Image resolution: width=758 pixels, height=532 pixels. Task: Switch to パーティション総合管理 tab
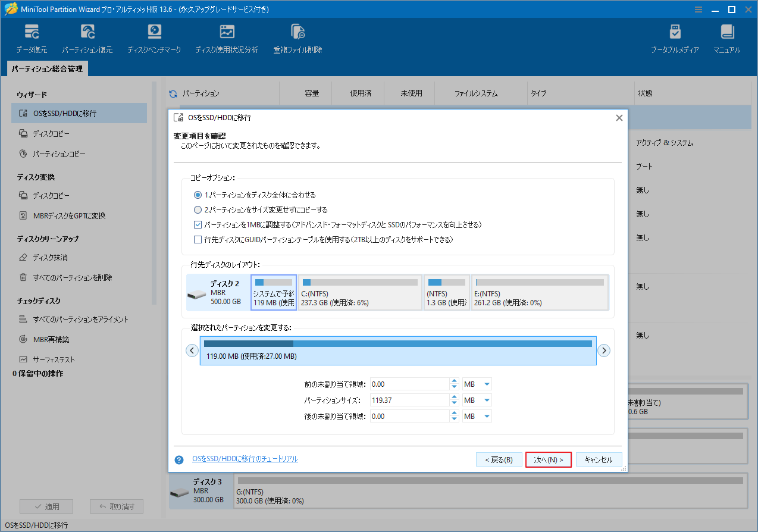(x=48, y=68)
